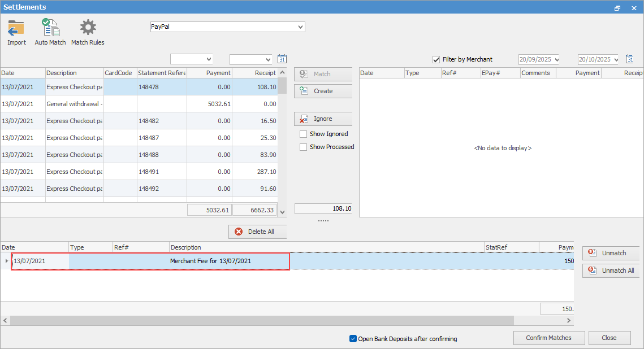Uncheck Filter by Merchant
Viewport: 644px width, 349px height.
[x=436, y=59]
